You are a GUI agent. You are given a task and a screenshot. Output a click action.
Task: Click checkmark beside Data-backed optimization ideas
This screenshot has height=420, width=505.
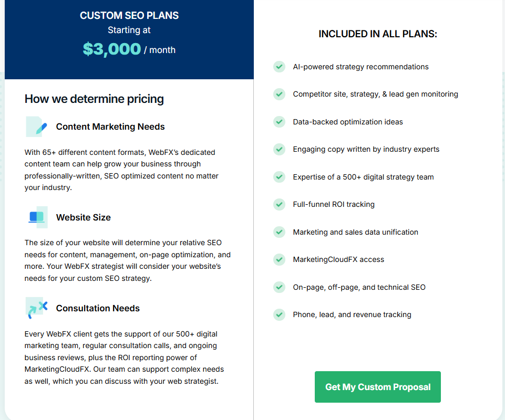pos(279,122)
